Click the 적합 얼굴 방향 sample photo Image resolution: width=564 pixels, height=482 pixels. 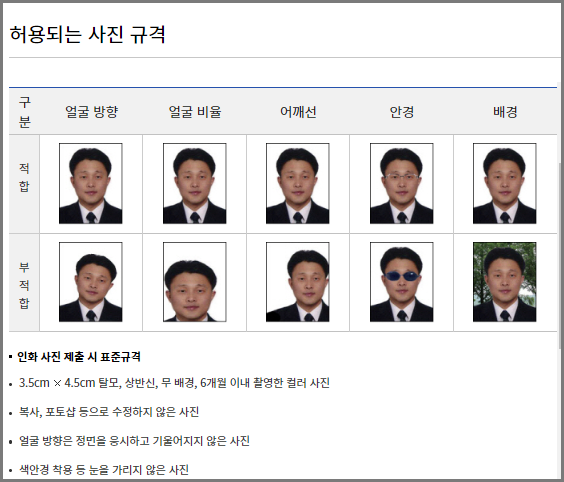pos(91,183)
